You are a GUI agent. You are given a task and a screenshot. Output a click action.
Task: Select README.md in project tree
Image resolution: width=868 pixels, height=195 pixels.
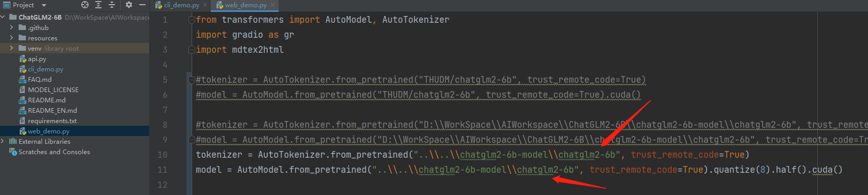[x=75, y=100]
